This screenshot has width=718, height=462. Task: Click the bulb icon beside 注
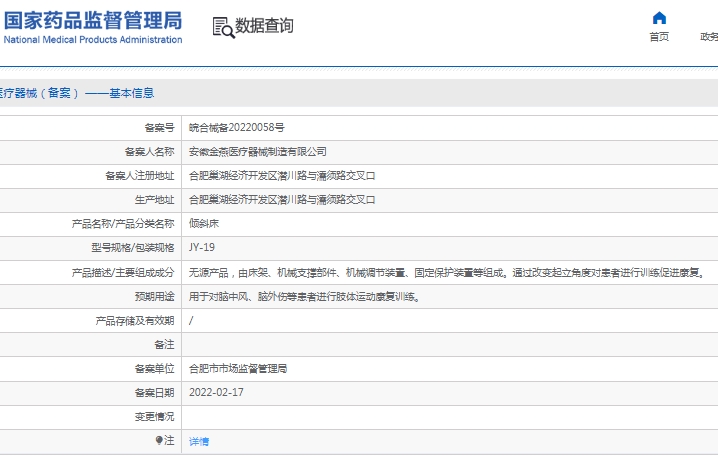click(x=158, y=440)
